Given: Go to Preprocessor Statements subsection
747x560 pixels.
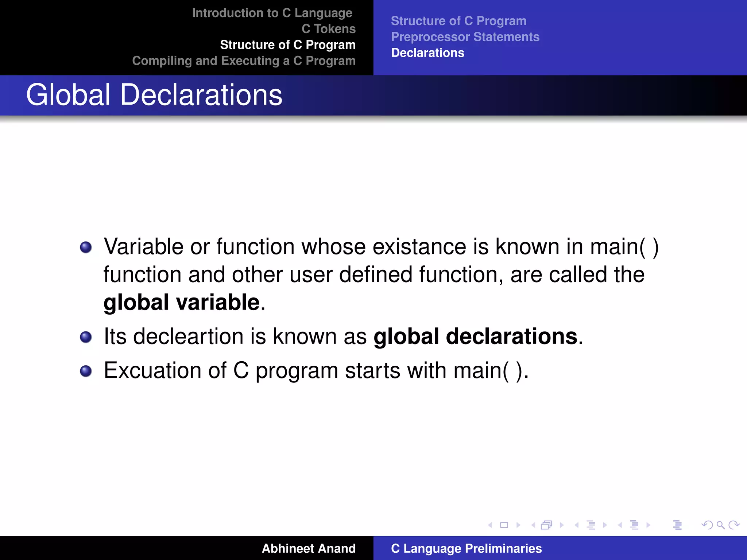Looking at the screenshot, I should tap(465, 37).
